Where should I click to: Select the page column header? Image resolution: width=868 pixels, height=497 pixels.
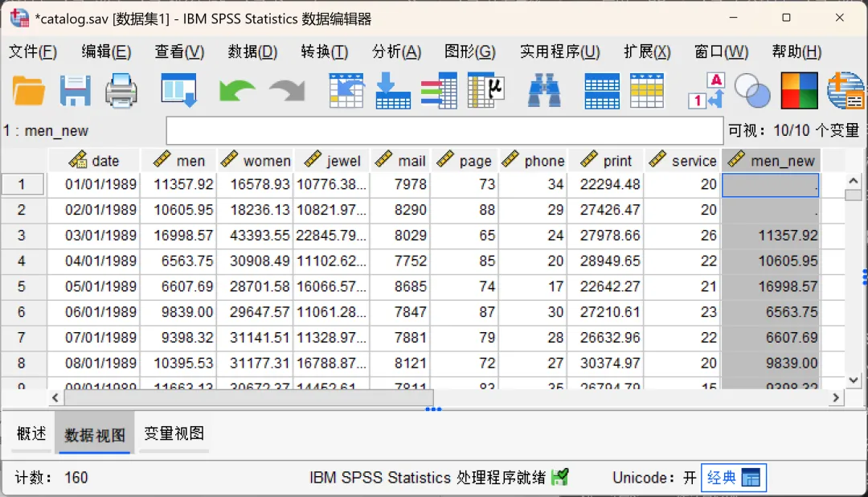(464, 161)
